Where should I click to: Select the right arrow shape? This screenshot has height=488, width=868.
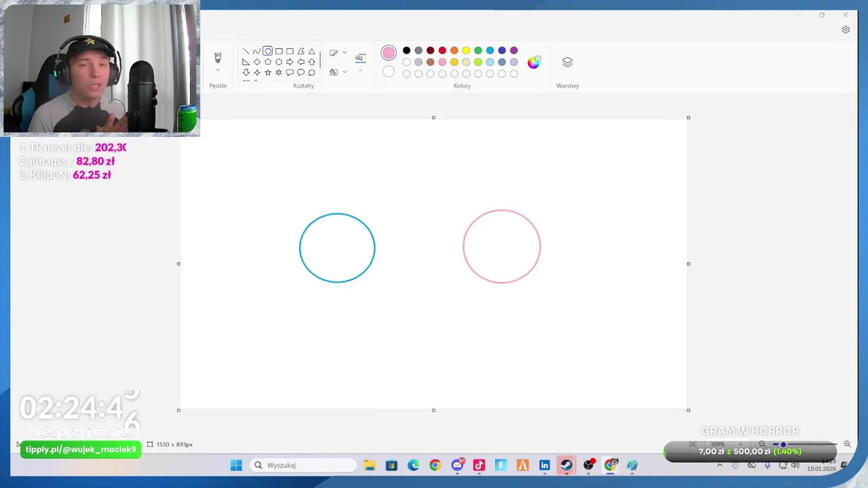[x=290, y=62]
